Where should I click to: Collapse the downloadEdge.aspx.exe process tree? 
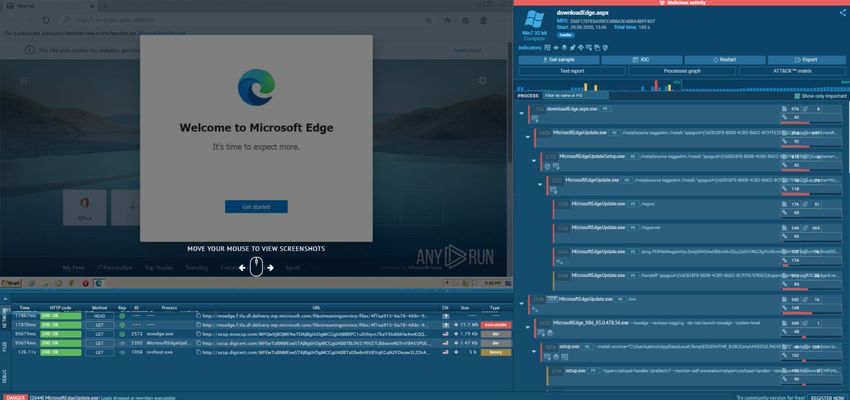(521, 113)
